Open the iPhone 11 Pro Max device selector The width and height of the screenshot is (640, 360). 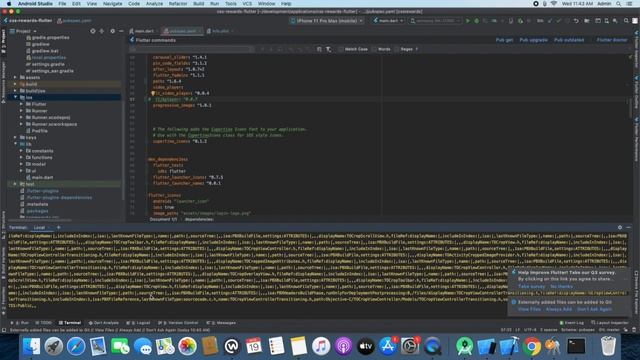pos(327,20)
